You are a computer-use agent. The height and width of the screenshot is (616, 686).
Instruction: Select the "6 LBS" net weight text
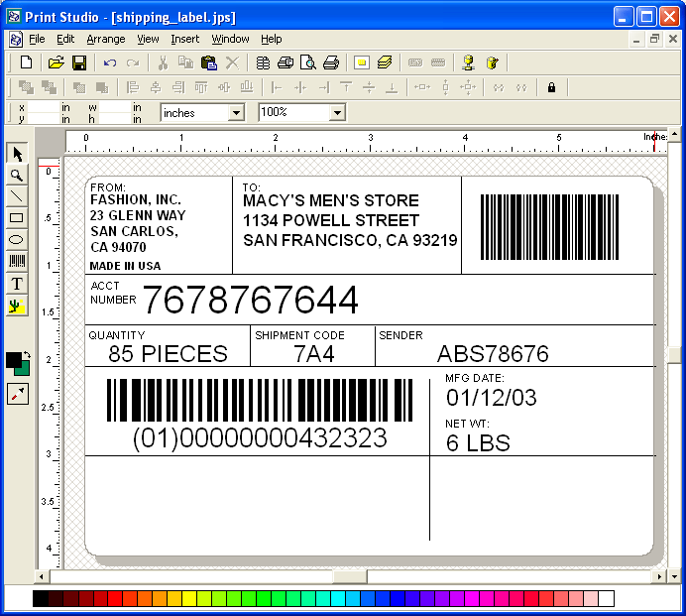[478, 443]
